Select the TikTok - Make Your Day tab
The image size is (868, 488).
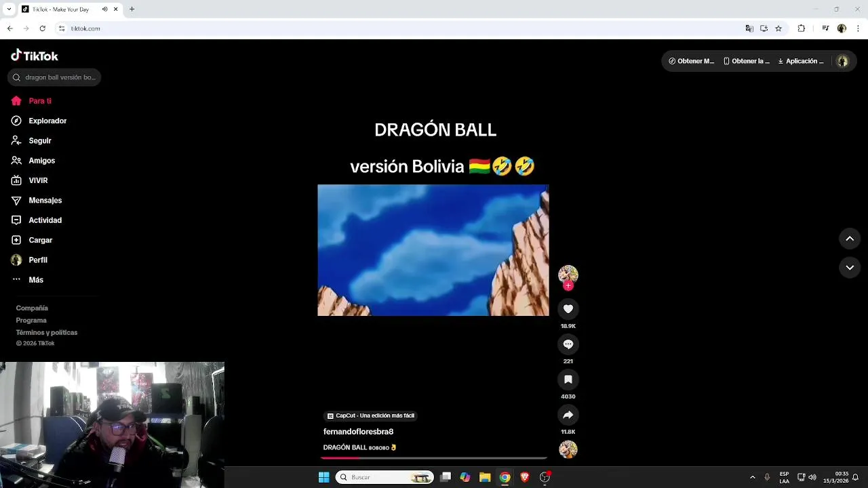point(69,9)
